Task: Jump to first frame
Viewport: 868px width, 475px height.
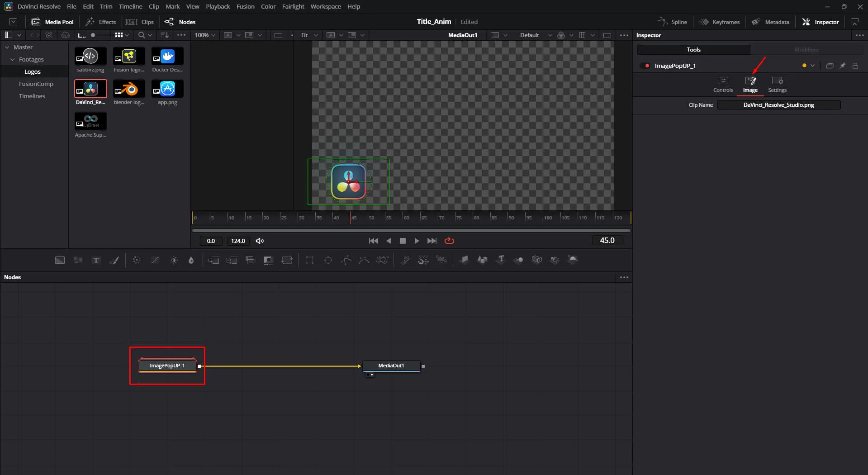Action: (373, 241)
